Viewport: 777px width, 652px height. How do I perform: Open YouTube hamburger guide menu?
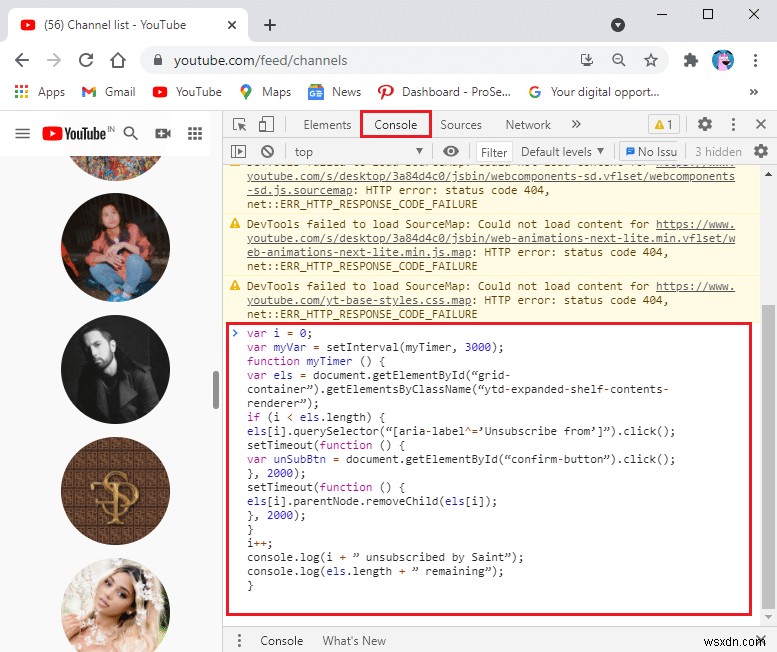pos(22,133)
